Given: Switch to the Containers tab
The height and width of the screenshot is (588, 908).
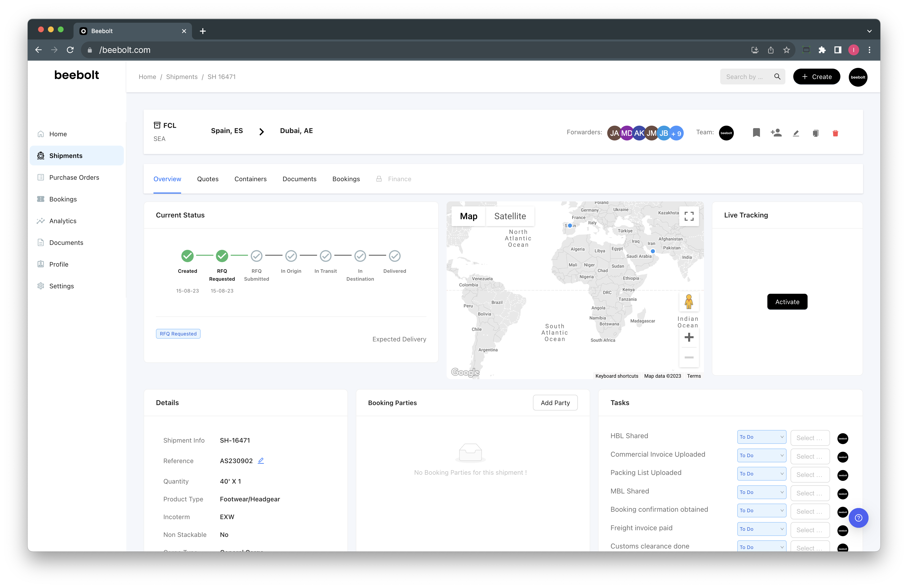Looking at the screenshot, I should (250, 179).
